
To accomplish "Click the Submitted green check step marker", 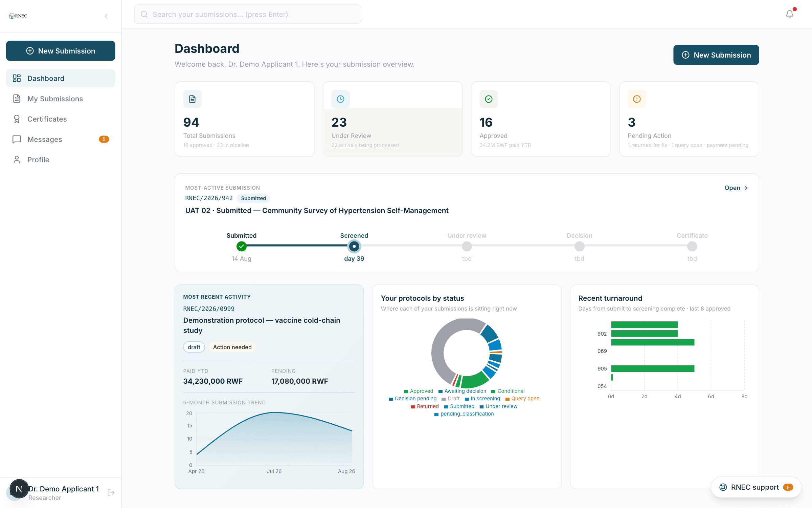I will click(241, 246).
